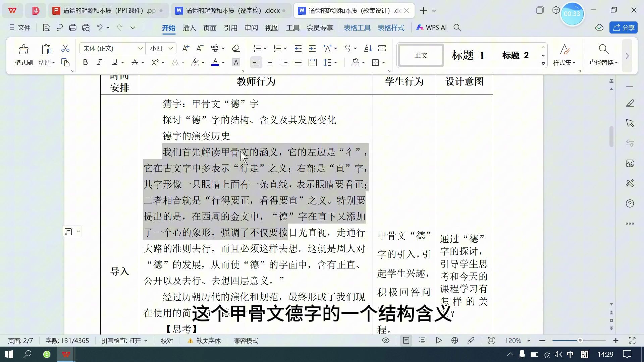Image resolution: width=644 pixels, height=362 pixels.
Task: Click the Decrease font size icon
Action: [200, 49]
